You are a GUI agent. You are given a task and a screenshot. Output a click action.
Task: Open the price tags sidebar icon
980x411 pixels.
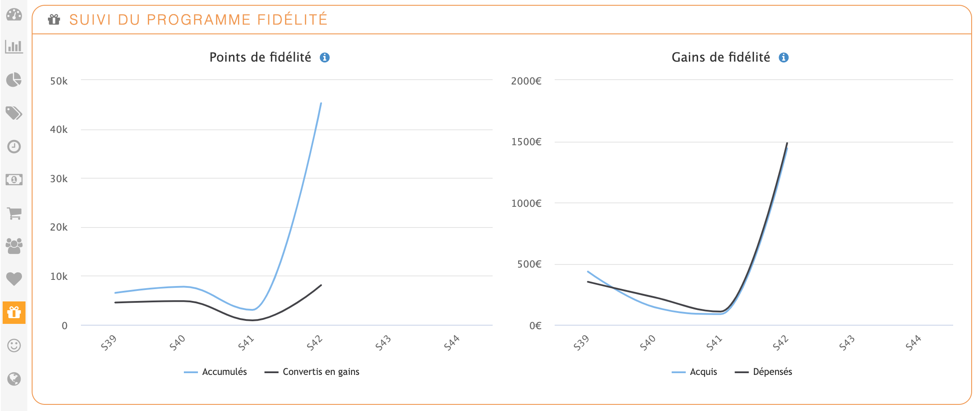coord(14,113)
